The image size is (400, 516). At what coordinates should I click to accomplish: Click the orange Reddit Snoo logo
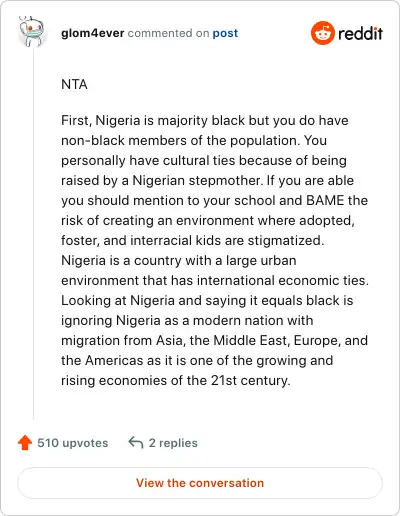tap(323, 33)
